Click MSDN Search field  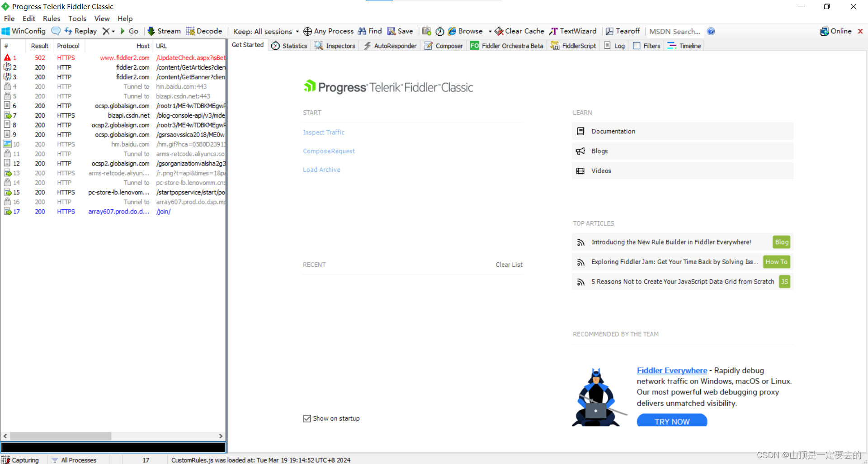[x=675, y=31]
